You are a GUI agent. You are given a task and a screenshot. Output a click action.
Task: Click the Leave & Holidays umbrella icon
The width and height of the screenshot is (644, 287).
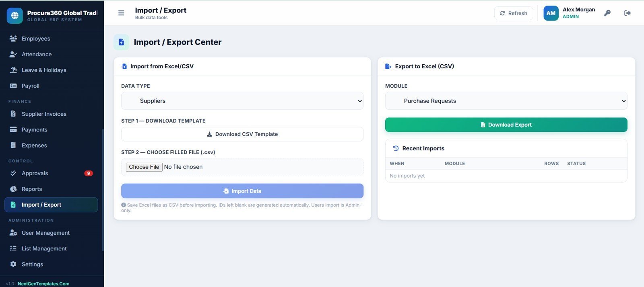tap(13, 70)
